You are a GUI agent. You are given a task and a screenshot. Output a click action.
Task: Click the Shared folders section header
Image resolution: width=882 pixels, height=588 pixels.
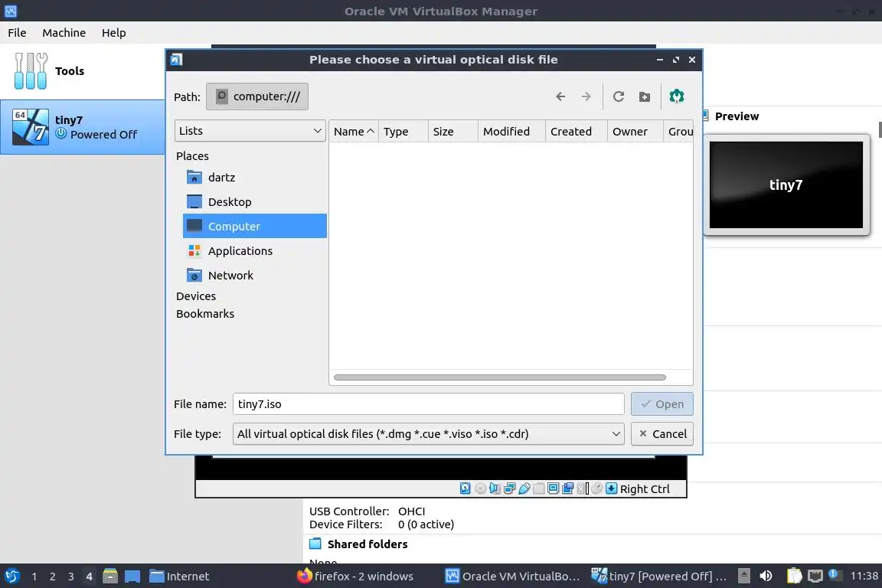367,544
